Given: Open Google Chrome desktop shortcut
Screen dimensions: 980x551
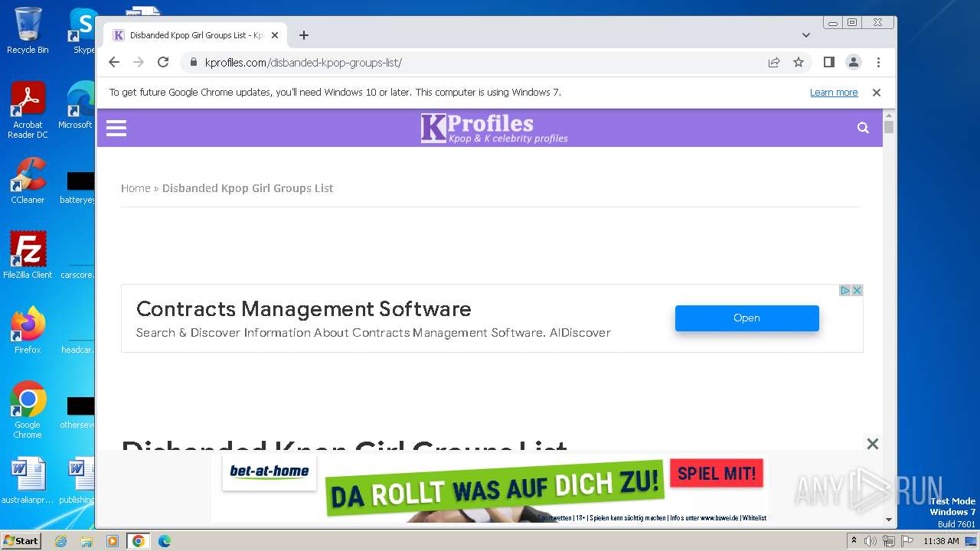Looking at the screenshot, I should point(28,410).
